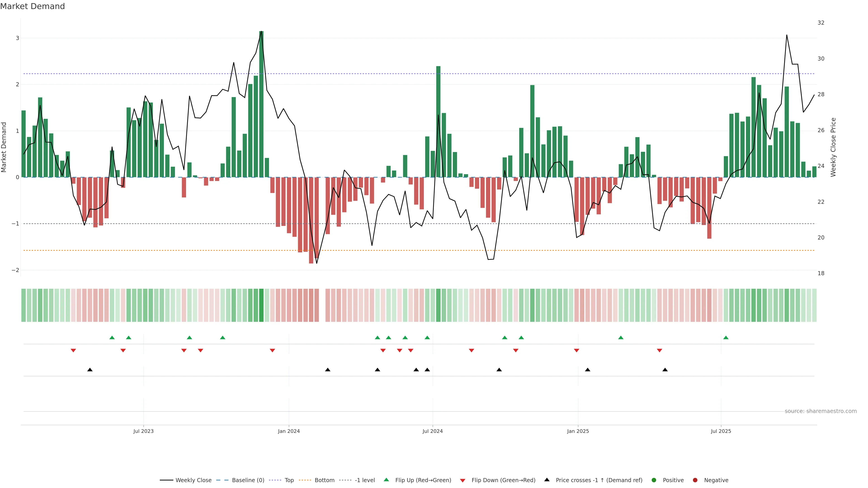
Task: Click the Jul 2025 x-axis label
Action: click(721, 432)
